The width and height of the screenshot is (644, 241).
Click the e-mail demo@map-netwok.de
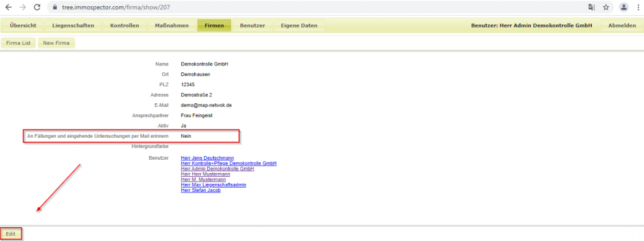tap(206, 105)
